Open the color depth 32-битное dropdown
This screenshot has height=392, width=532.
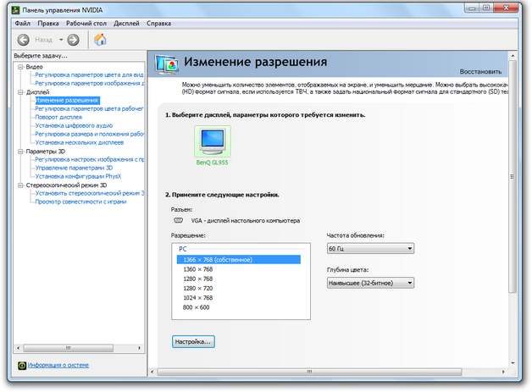[370, 283]
